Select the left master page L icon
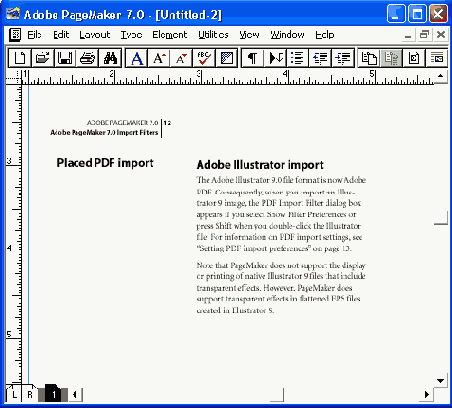 click(x=14, y=395)
